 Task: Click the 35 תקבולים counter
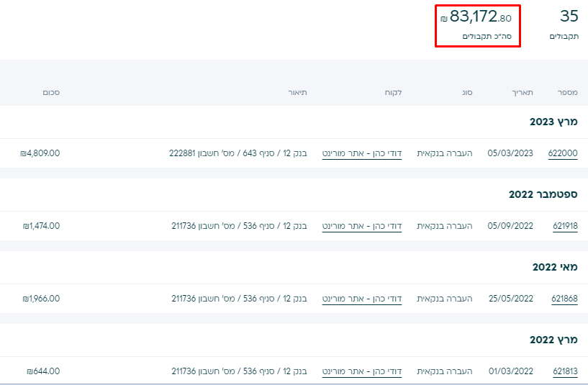[564, 24]
